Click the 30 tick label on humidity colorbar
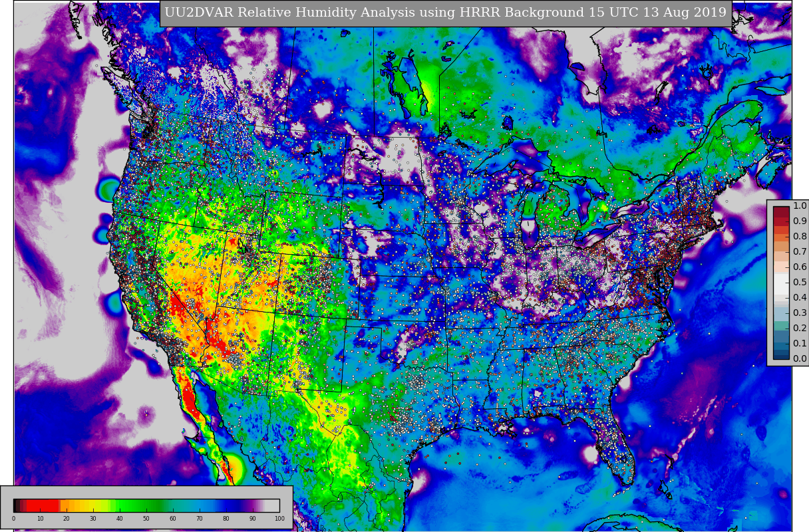This screenshot has width=809, height=532. [93, 519]
